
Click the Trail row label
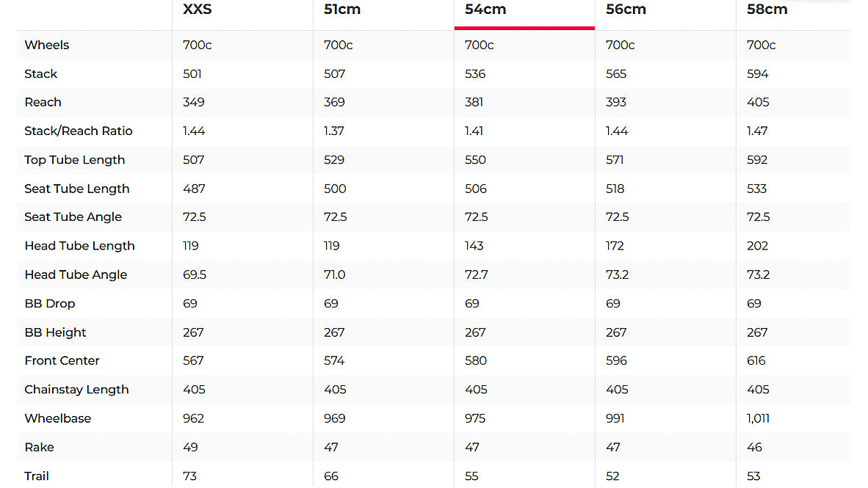[37, 476]
